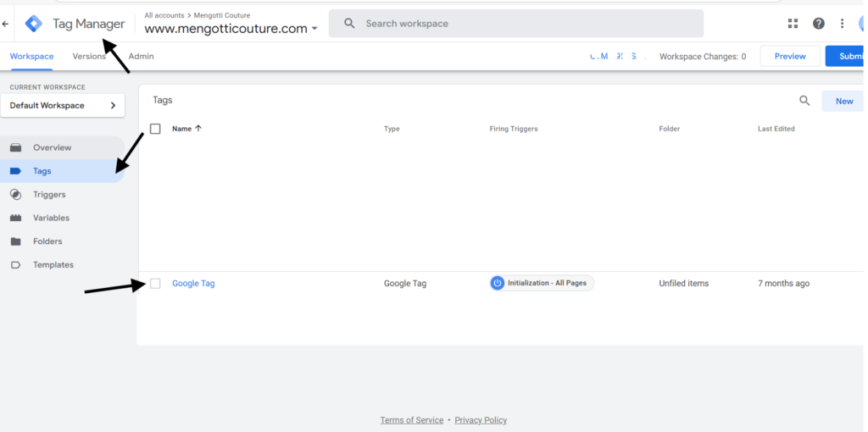868x432 pixels.
Task: Open Folders in the sidebar
Action: [x=63, y=241]
